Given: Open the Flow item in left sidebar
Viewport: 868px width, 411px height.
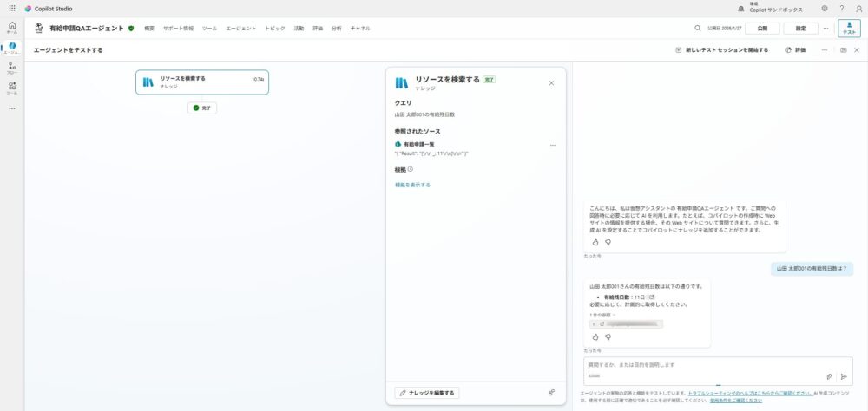Looking at the screenshot, I should (12, 68).
